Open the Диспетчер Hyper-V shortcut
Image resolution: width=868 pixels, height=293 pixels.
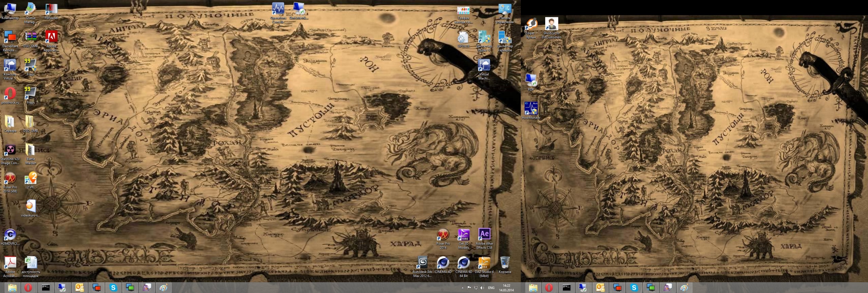click(484, 41)
